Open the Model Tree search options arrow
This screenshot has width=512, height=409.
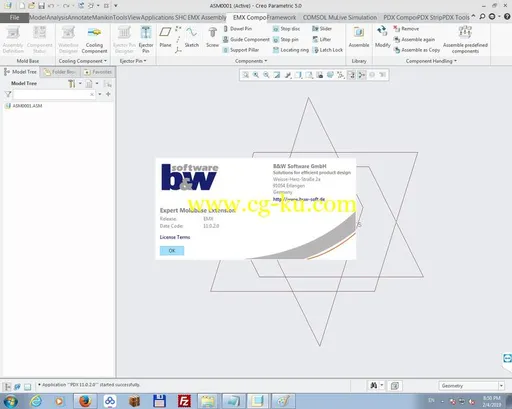click(x=100, y=94)
